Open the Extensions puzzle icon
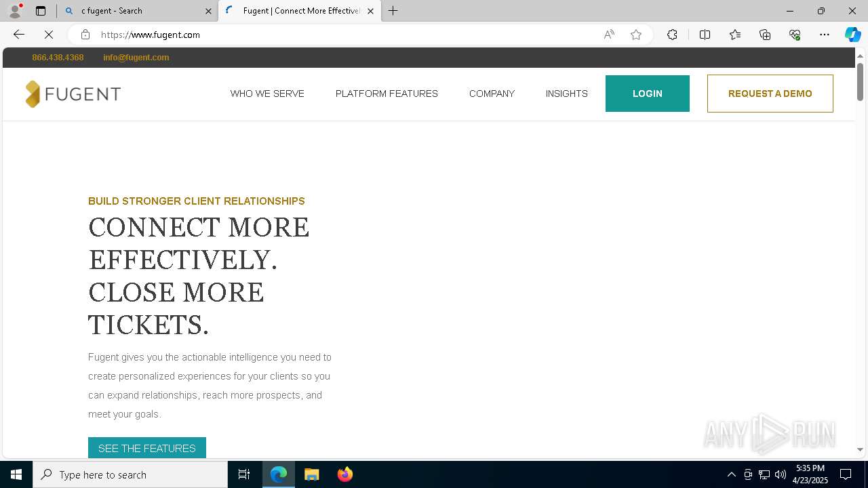868x488 pixels. tap(672, 35)
